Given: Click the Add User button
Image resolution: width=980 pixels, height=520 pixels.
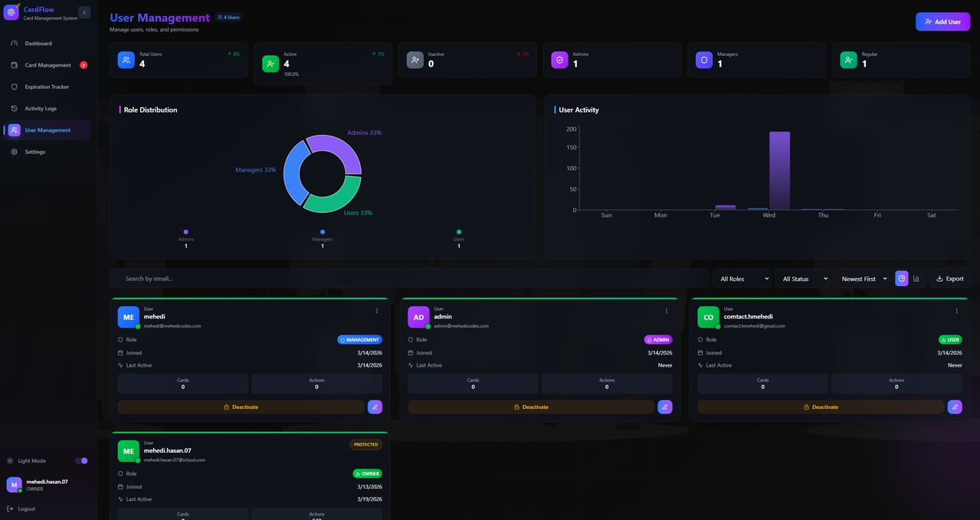Looking at the screenshot, I should tap(942, 21).
